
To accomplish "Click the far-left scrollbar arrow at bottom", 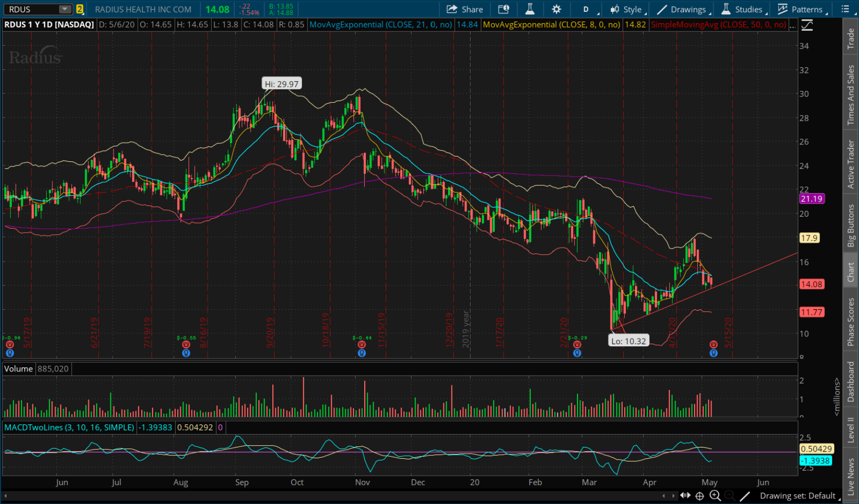I will (5, 496).
